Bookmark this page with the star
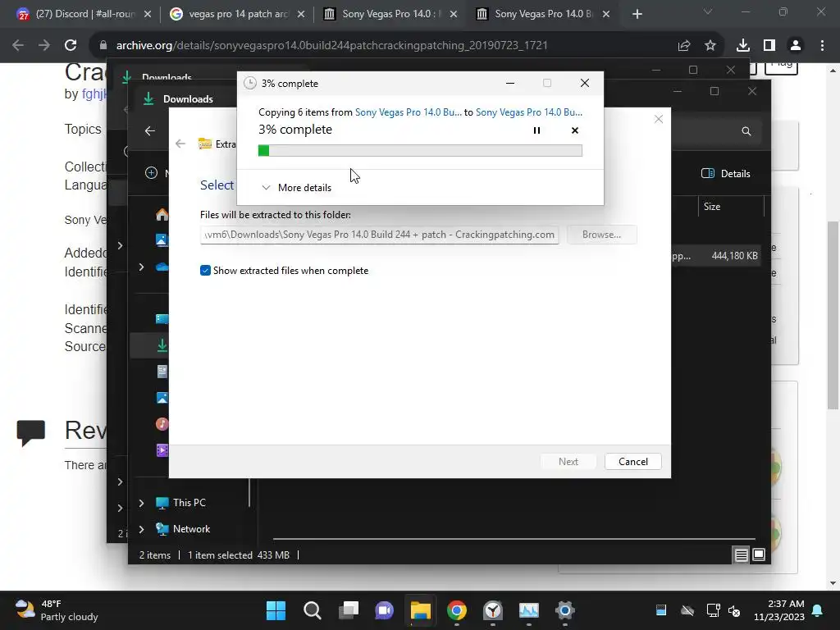The height and width of the screenshot is (630, 840). pyautogui.click(x=710, y=46)
